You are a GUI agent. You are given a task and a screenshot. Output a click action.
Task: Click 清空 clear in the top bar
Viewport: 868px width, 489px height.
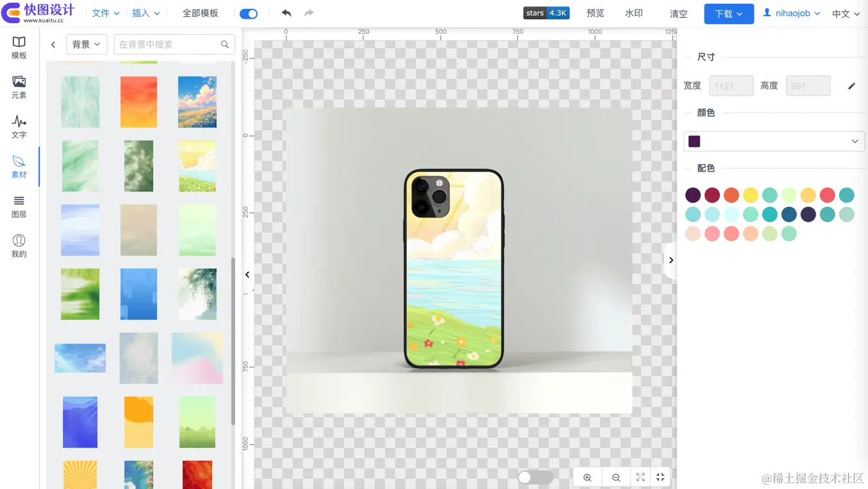tap(678, 13)
